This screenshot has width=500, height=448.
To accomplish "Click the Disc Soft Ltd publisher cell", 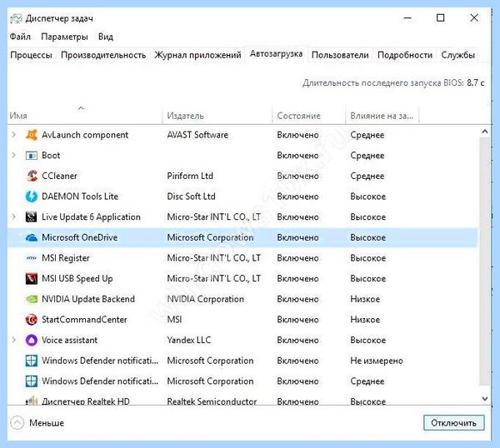I will coord(192,197).
